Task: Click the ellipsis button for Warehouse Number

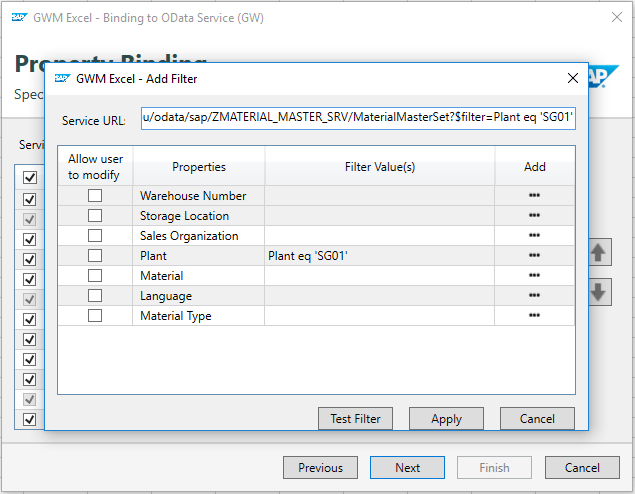Action: pos(534,196)
